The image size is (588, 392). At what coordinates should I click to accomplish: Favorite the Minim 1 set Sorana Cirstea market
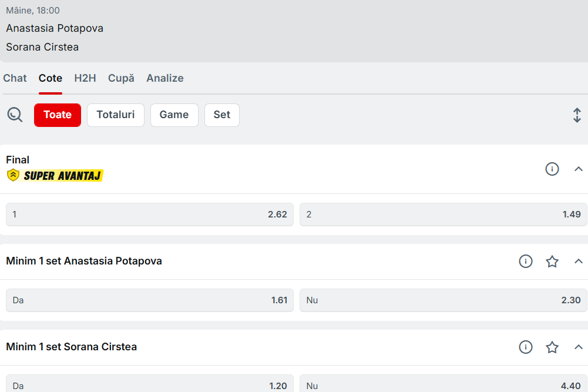coord(552,347)
